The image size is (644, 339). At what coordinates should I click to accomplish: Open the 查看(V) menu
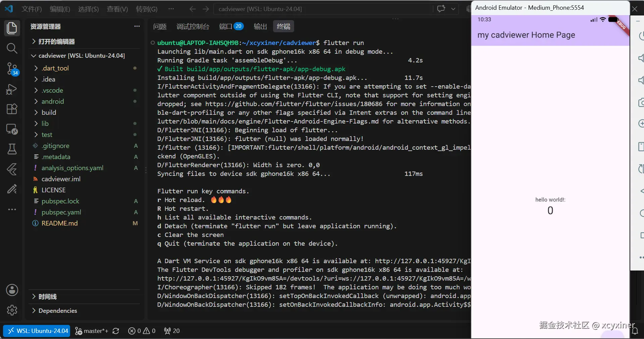point(117,9)
